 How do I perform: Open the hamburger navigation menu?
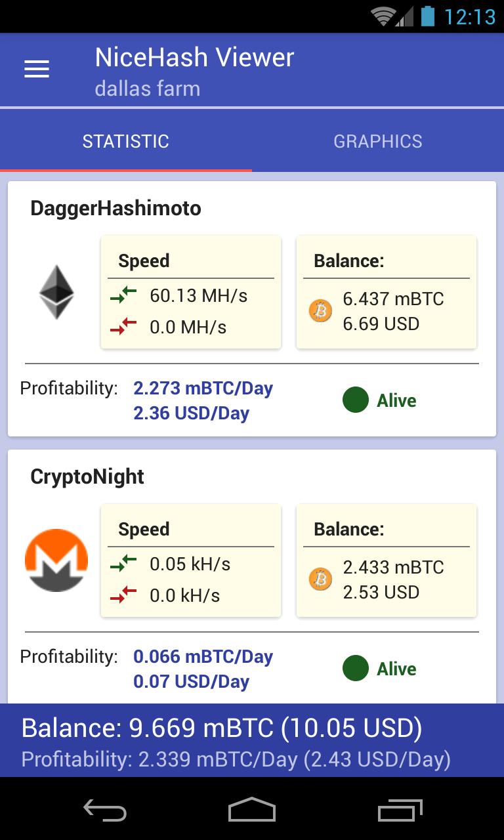[37, 69]
